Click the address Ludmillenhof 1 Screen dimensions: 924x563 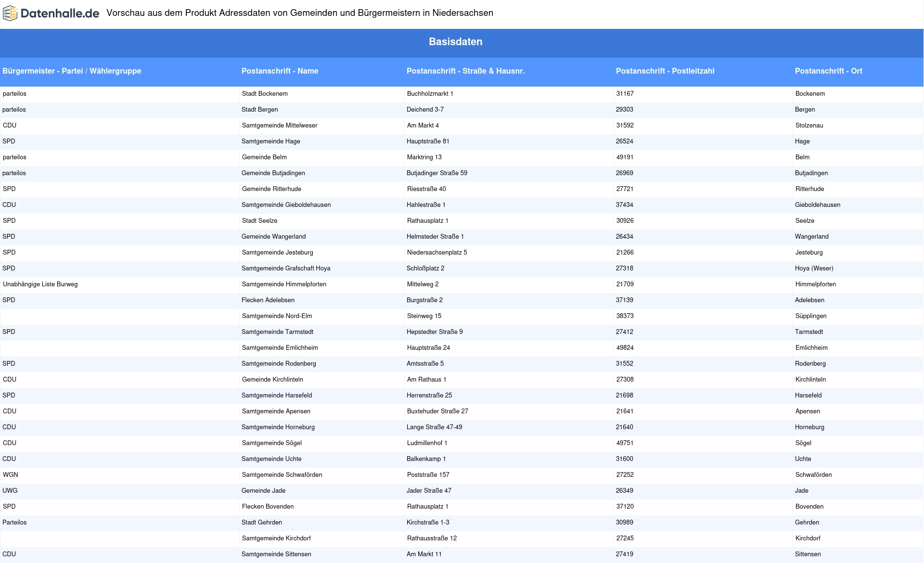[427, 443]
